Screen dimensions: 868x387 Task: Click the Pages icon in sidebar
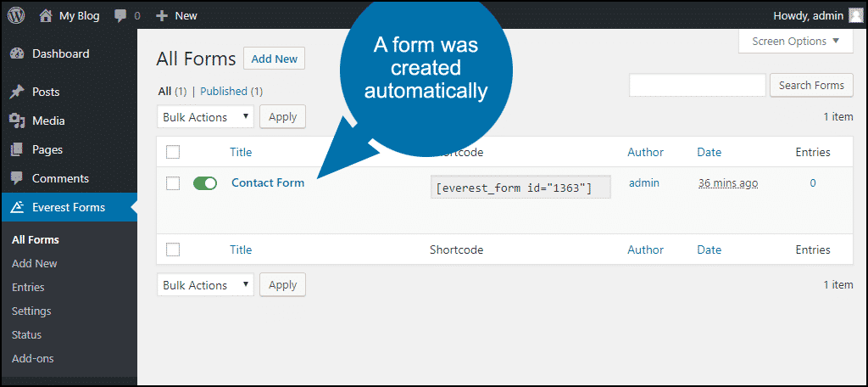(x=17, y=149)
